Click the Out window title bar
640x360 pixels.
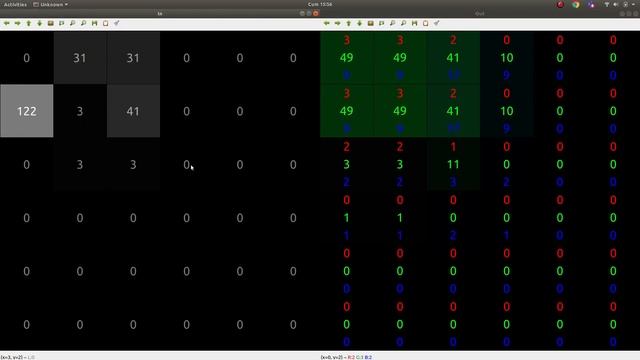tap(480, 13)
